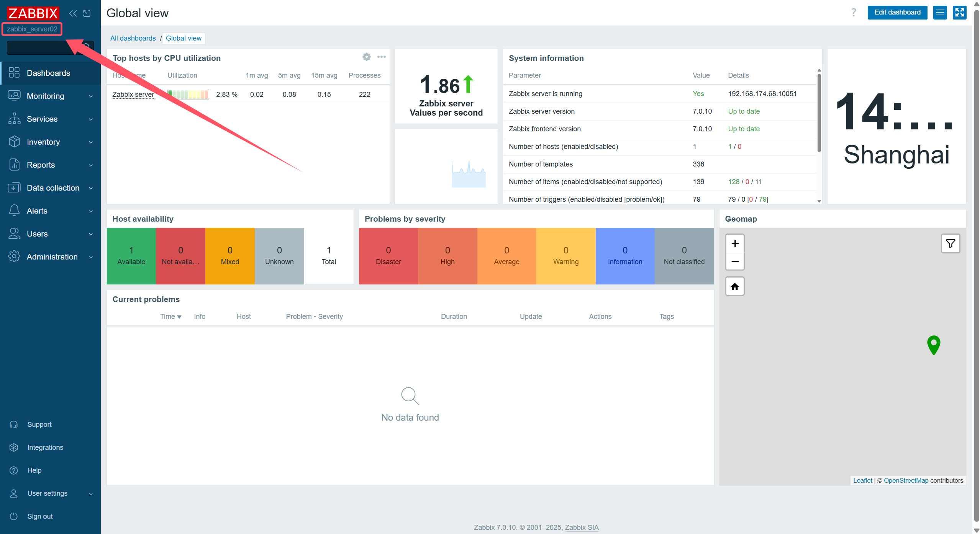Click the Sign out power icon
Image resolution: width=980 pixels, height=534 pixels.
tap(14, 516)
